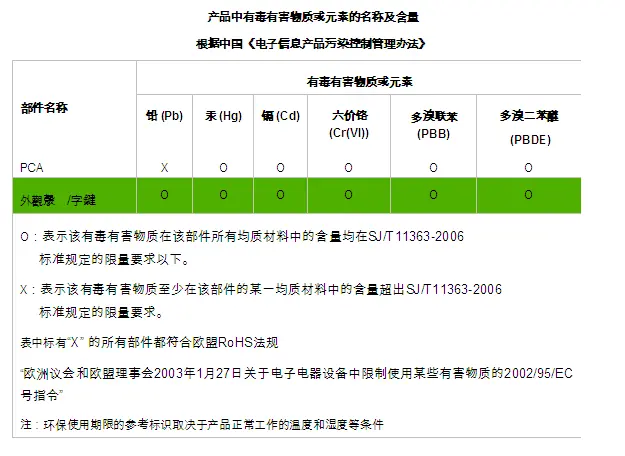
Task: Click the 有毒有害物质或元素 table header
Action: [x=359, y=82]
